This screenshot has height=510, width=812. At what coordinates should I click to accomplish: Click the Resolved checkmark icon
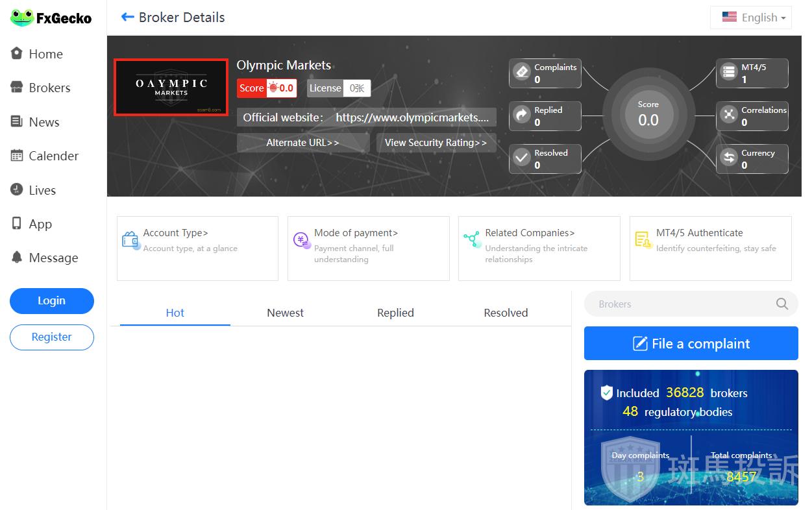[x=522, y=158]
